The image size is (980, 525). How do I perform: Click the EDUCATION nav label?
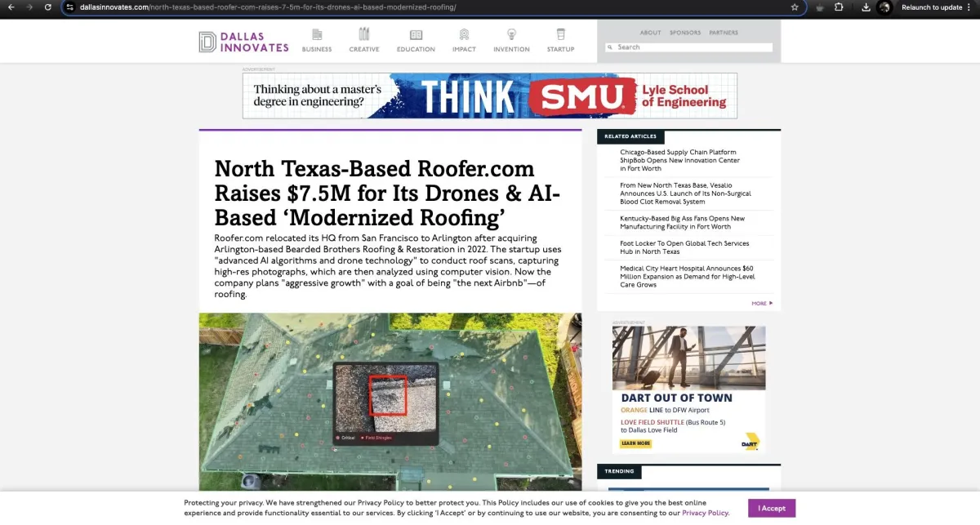[x=416, y=49]
